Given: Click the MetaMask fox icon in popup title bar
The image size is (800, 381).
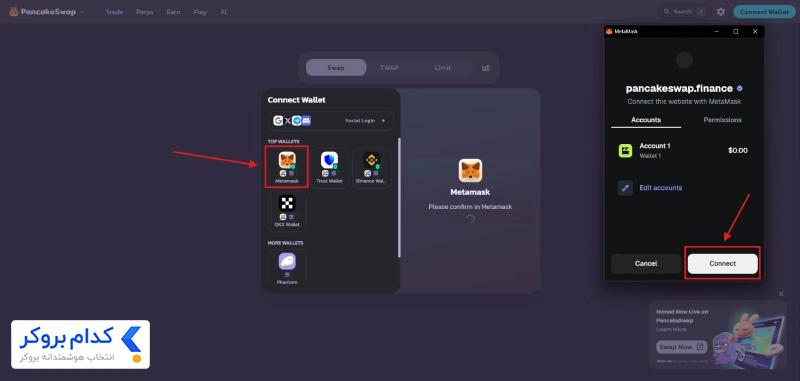Looking at the screenshot, I should tap(609, 32).
